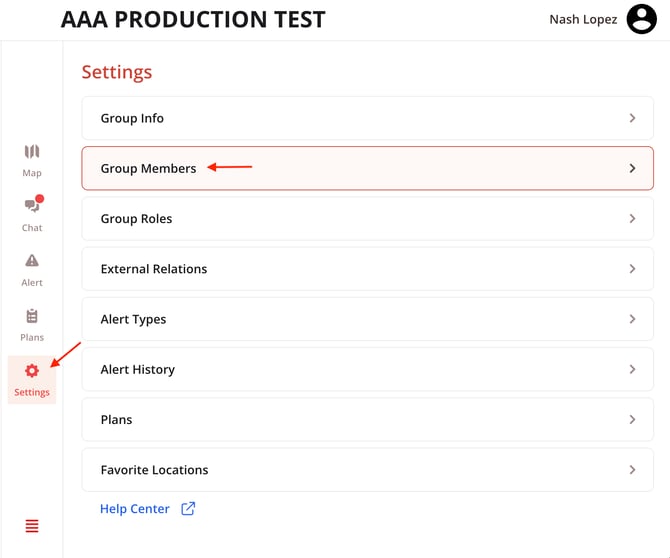
Task: Expand Group Info chevron arrow
Action: coord(632,118)
